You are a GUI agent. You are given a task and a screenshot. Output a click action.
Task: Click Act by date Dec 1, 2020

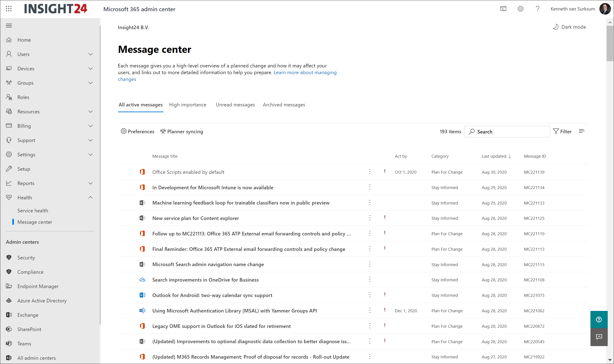406,311
